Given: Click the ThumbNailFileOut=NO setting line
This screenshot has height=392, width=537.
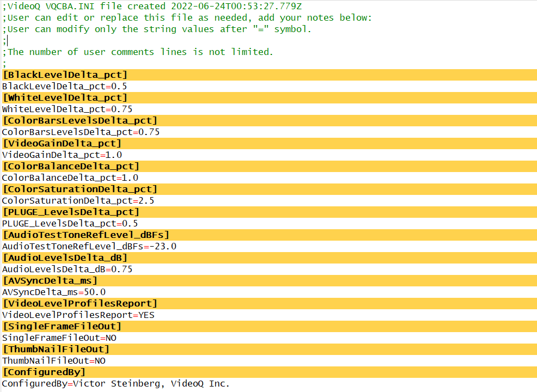Looking at the screenshot, I should [x=54, y=360].
